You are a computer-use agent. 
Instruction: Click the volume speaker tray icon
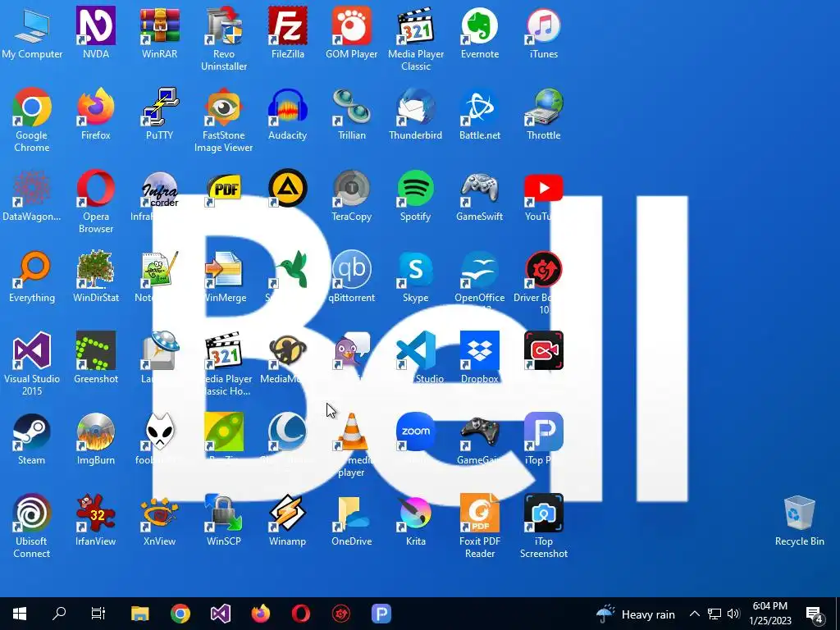click(x=733, y=614)
